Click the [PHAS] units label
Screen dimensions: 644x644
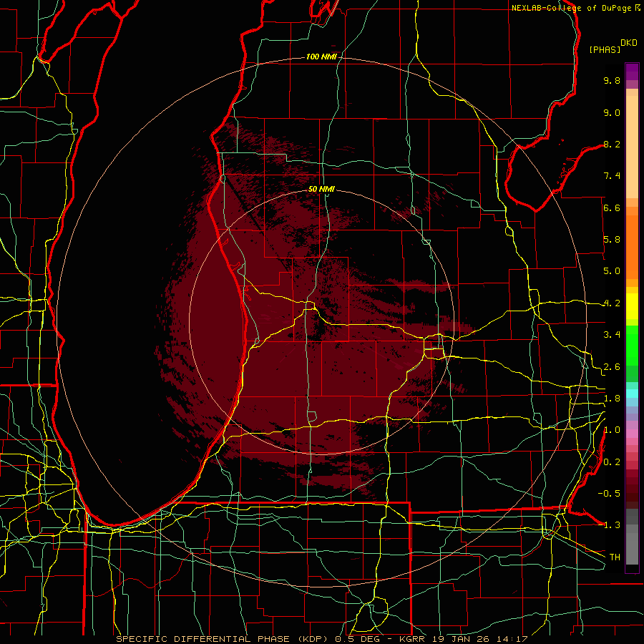605,49
